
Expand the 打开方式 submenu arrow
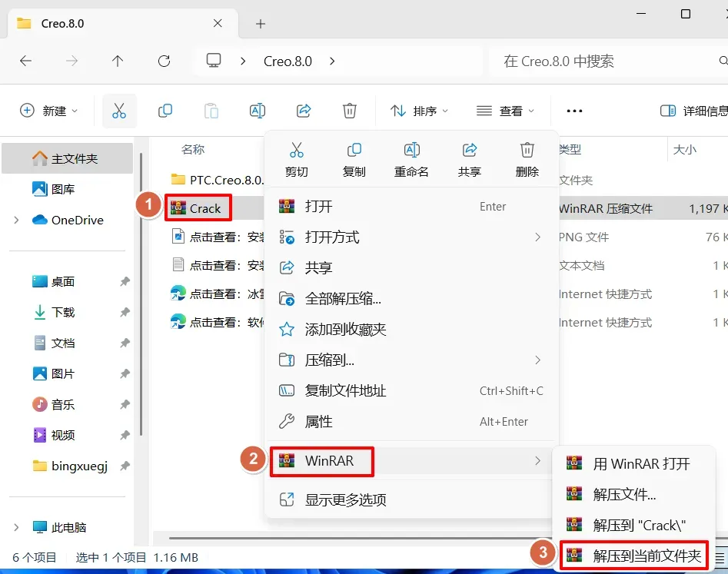[x=537, y=237]
